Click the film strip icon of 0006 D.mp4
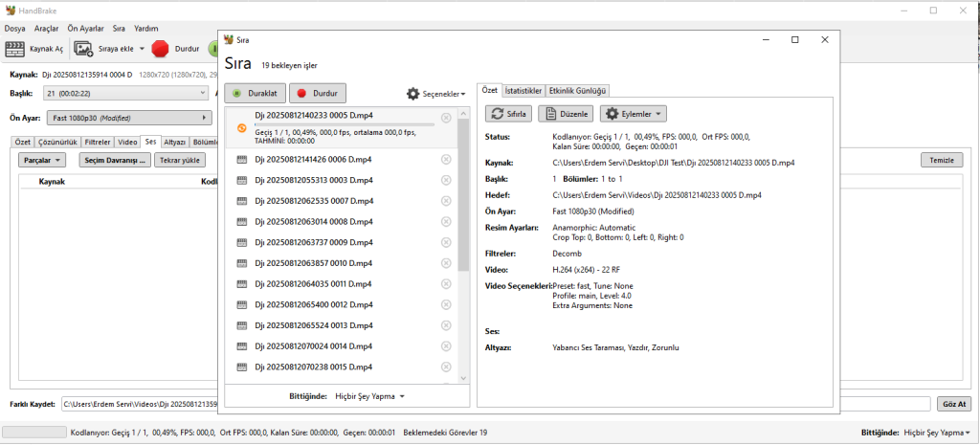 pyautogui.click(x=242, y=160)
